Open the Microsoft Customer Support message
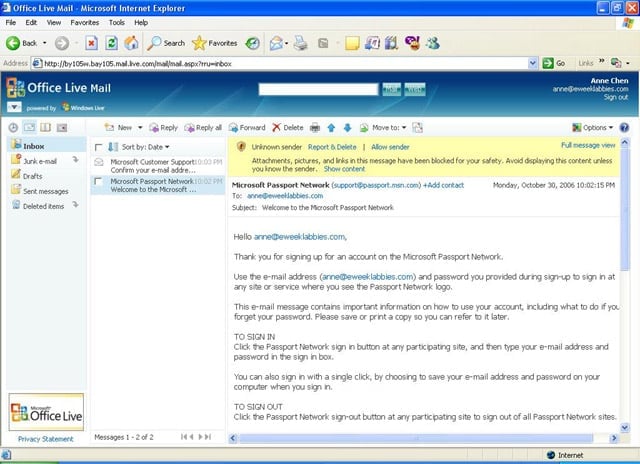 coord(158,166)
